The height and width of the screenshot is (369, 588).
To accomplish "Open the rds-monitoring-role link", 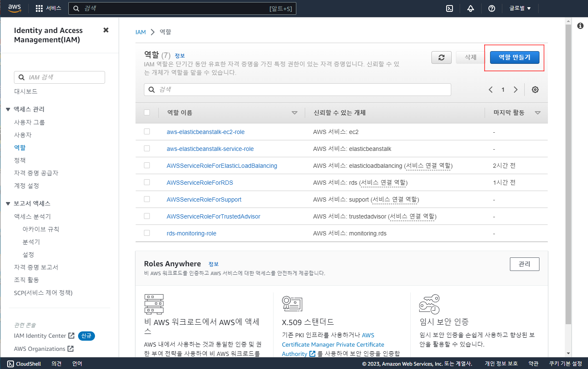I will 191,233.
